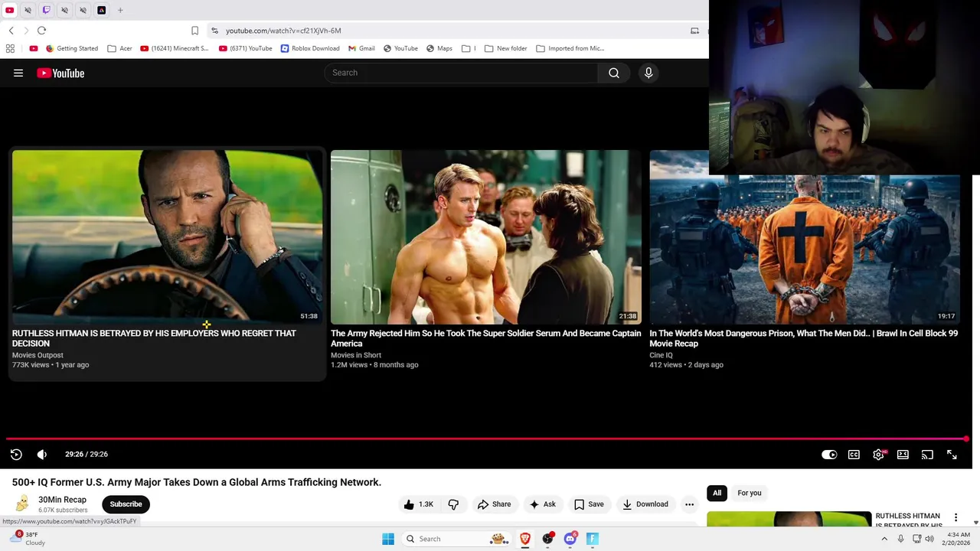Open the Minecraft S... bookmark

(175, 48)
